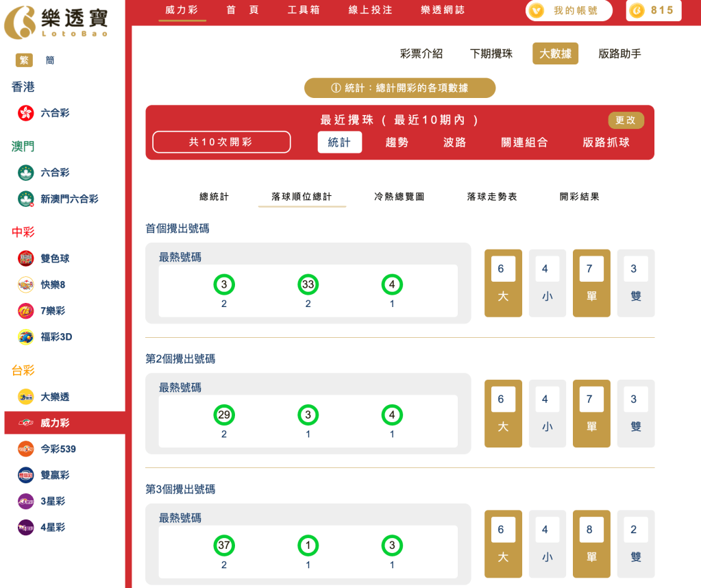Click the 815 coin balance display

coord(652,11)
